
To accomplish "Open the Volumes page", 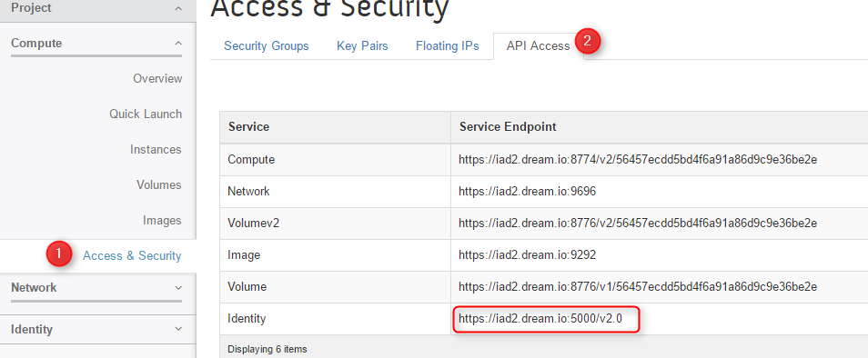I will pyautogui.click(x=159, y=184).
